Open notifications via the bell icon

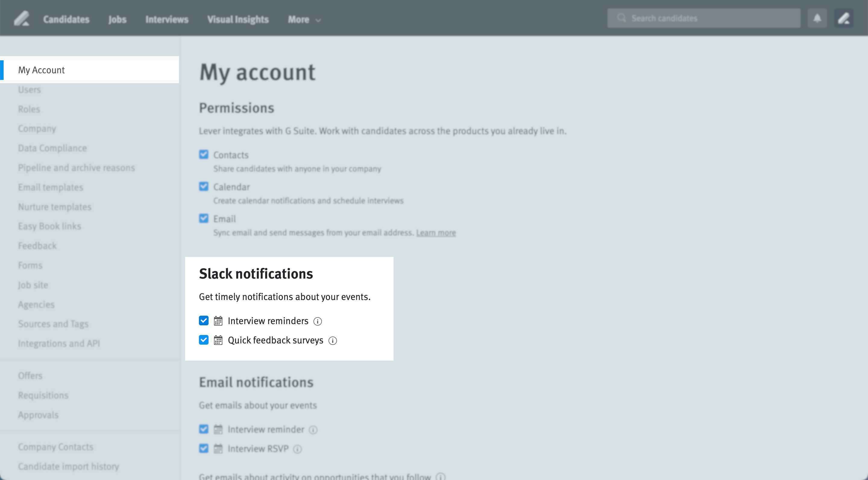pyautogui.click(x=817, y=18)
